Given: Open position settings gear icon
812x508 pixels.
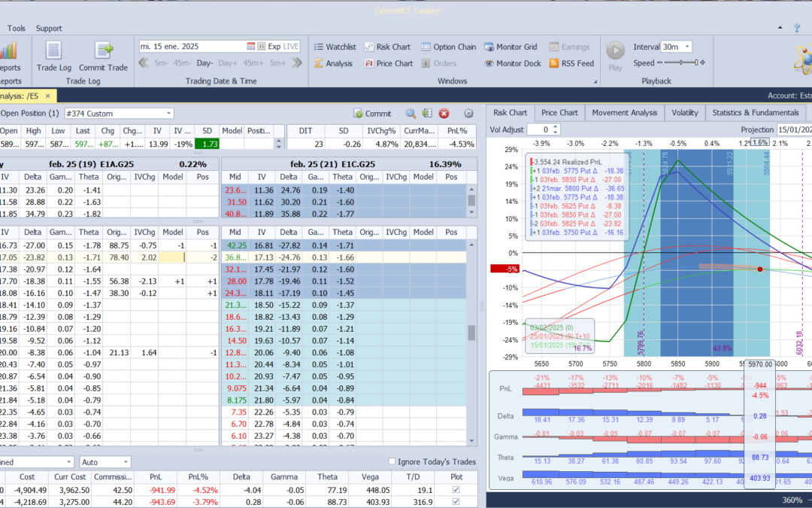Looking at the screenshot, I should click(x=468, y=114).
